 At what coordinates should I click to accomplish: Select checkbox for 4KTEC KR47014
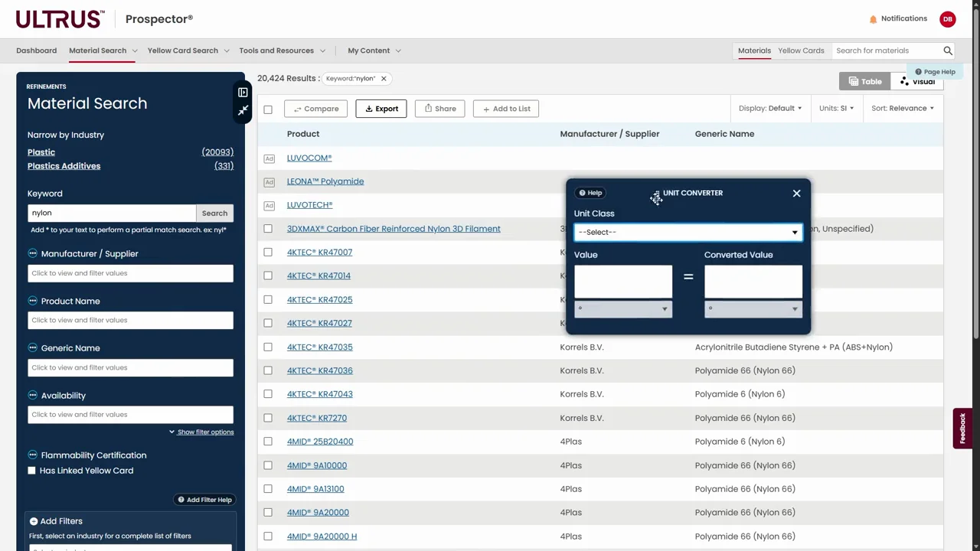coord(268,276)
